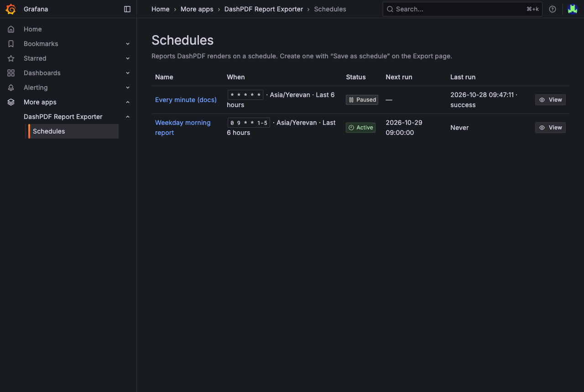The height and width of the screenshot is (392, 584).
Task: Click the Paused status badge
Action: [x=362, y=100]
